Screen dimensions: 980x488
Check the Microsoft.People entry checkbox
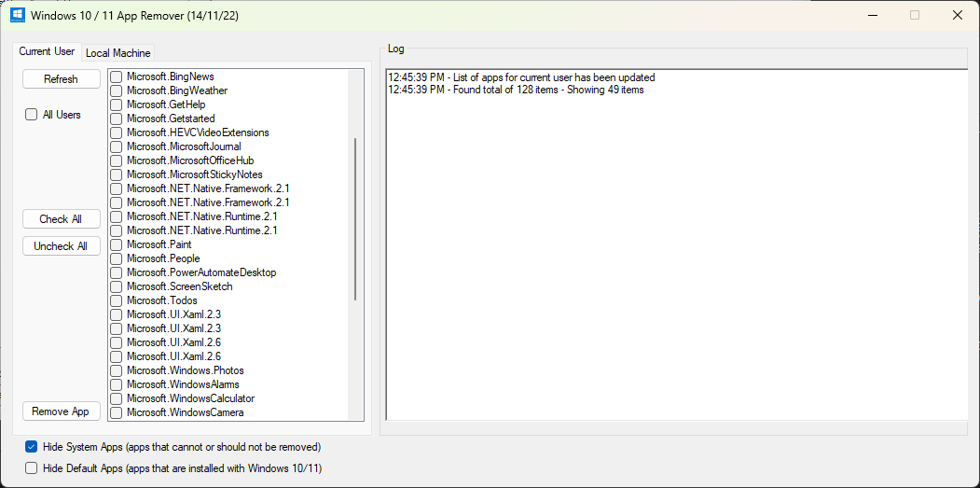117,258
